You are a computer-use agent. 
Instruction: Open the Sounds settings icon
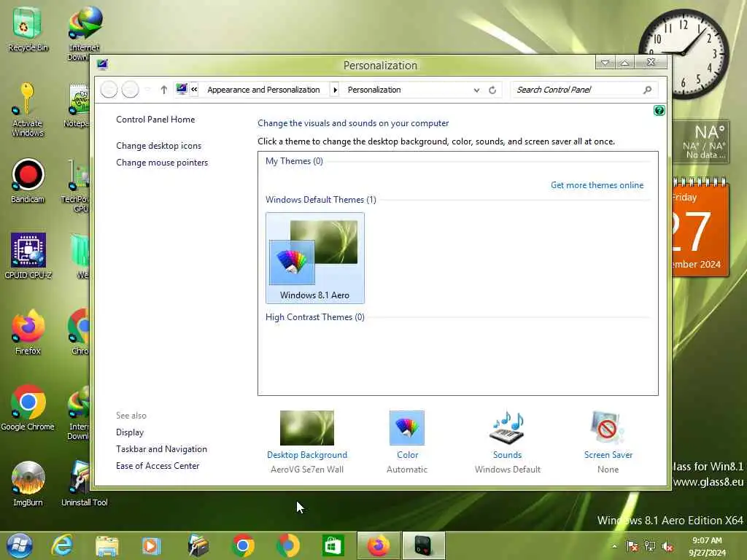coord(507,427)
